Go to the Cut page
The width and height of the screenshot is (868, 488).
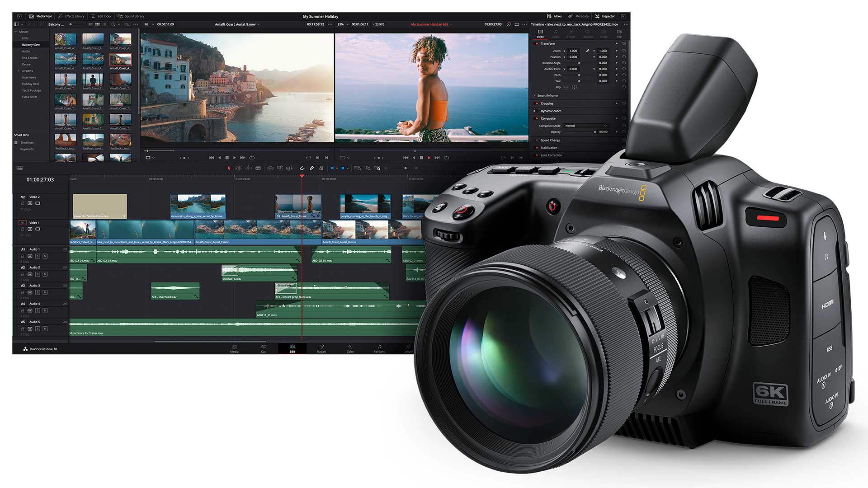tap(264, 349)
